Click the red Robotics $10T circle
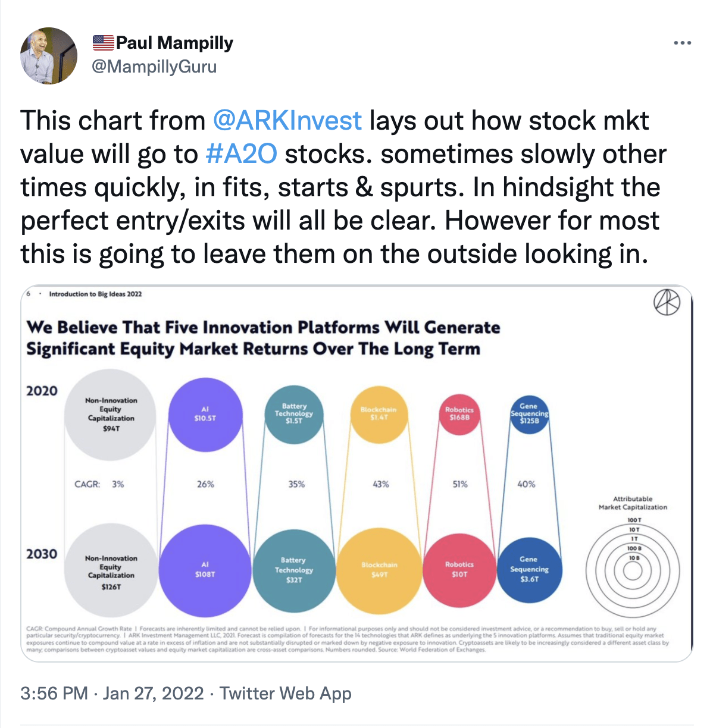This screenshot has height=728, width=713. pyautogui.click(x=459, y=569)
